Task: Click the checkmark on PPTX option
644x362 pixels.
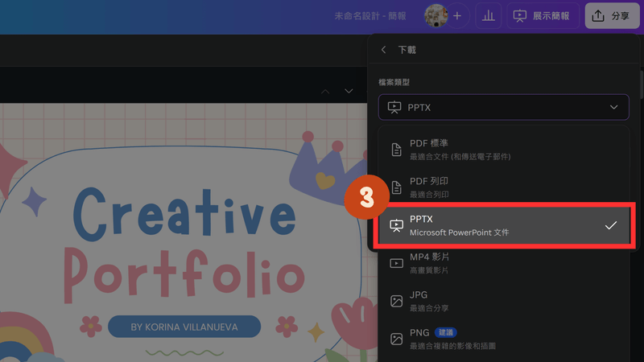Action: coord(611,225)
